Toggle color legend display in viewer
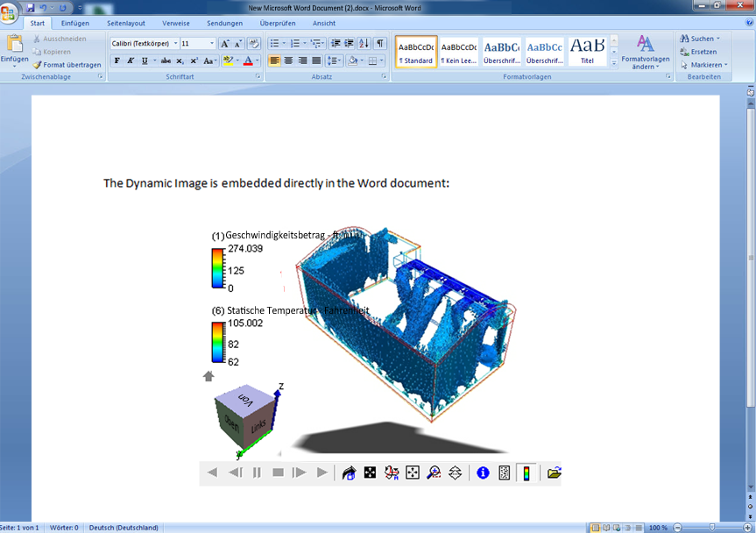The image size is (756, 533). pyautogui.click(x=526, y=473)
